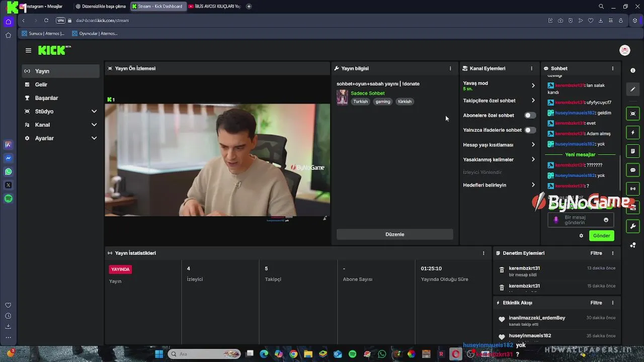Open Takipçilere özel sohbet chevron
Screen dimensions: 644x362
533,101
